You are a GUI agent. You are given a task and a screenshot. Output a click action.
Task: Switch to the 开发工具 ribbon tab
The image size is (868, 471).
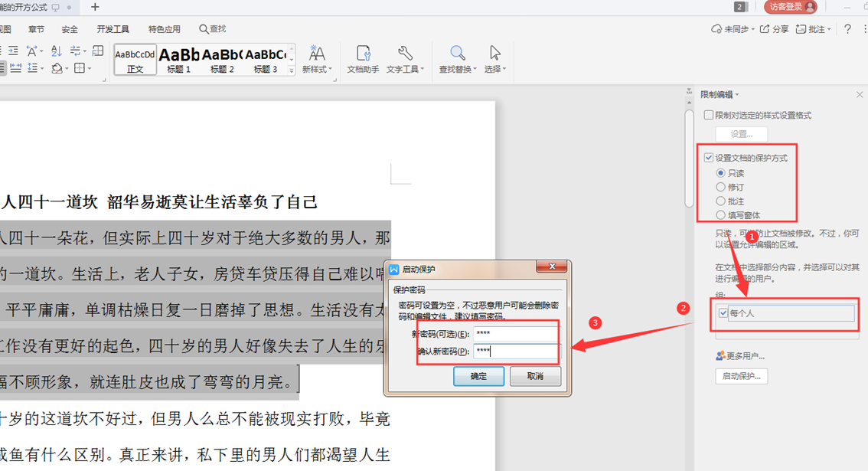(112, 29)
